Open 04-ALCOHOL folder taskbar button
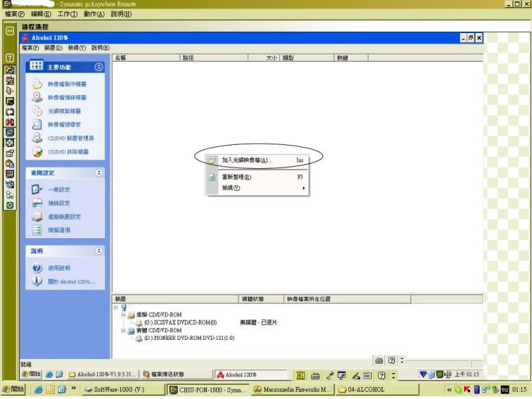This screenshot has height=399, width=532. 377,390
